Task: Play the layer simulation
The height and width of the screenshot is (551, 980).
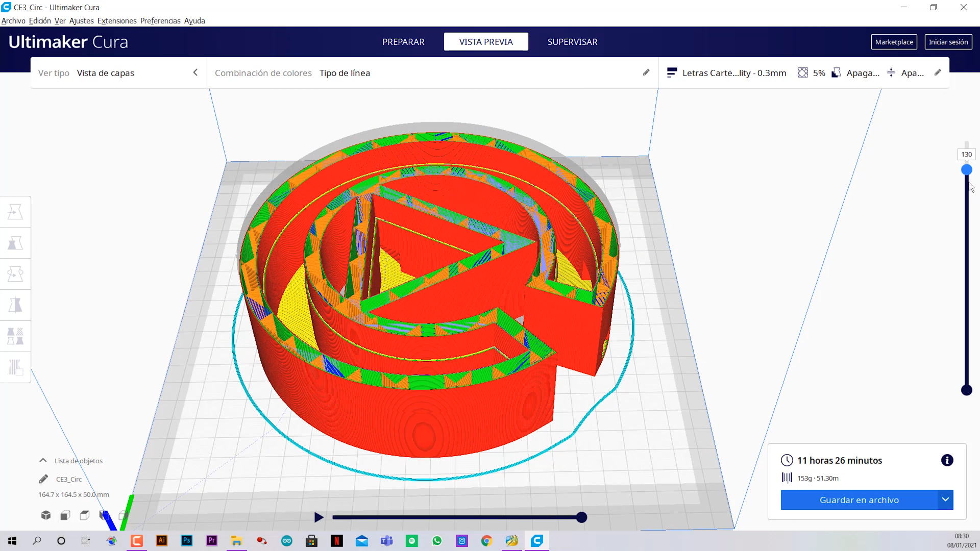Action: tap(318, 517)
